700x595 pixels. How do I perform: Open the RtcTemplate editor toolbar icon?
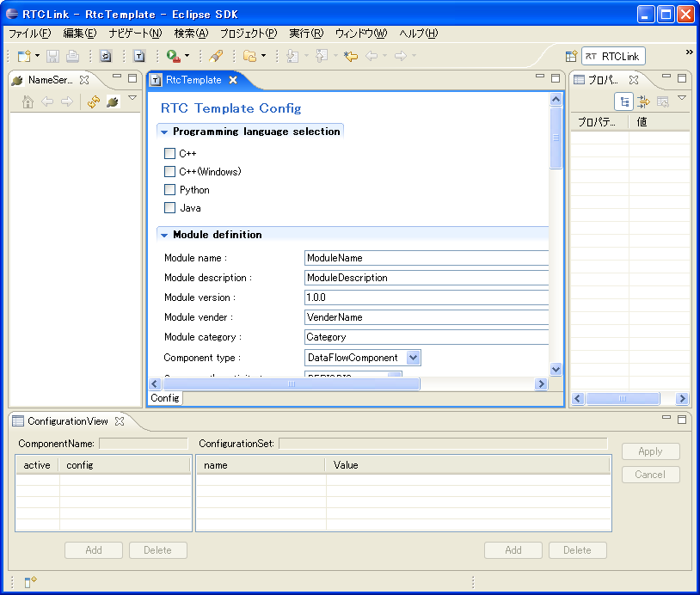pos(139,56)
